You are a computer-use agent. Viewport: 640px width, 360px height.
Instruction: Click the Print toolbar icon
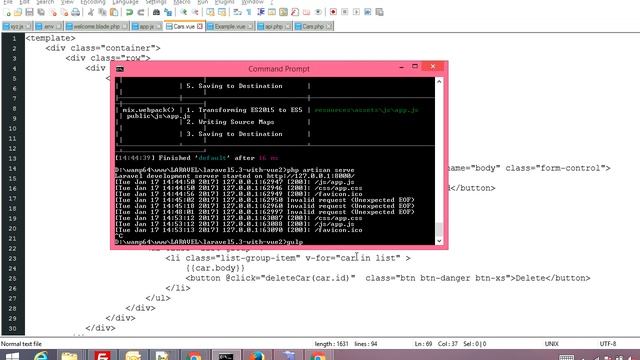tap(76, 12)
